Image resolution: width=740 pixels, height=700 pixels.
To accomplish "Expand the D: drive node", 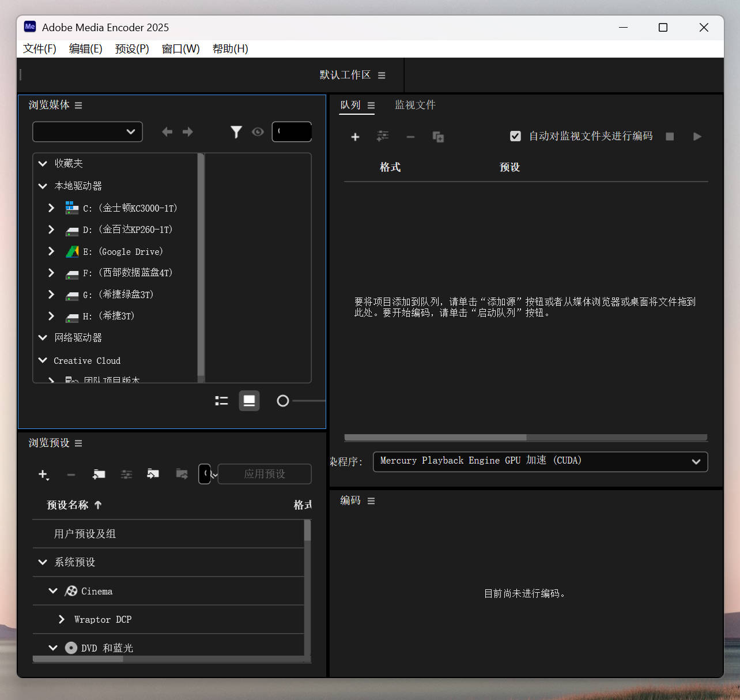I will 51,229.
